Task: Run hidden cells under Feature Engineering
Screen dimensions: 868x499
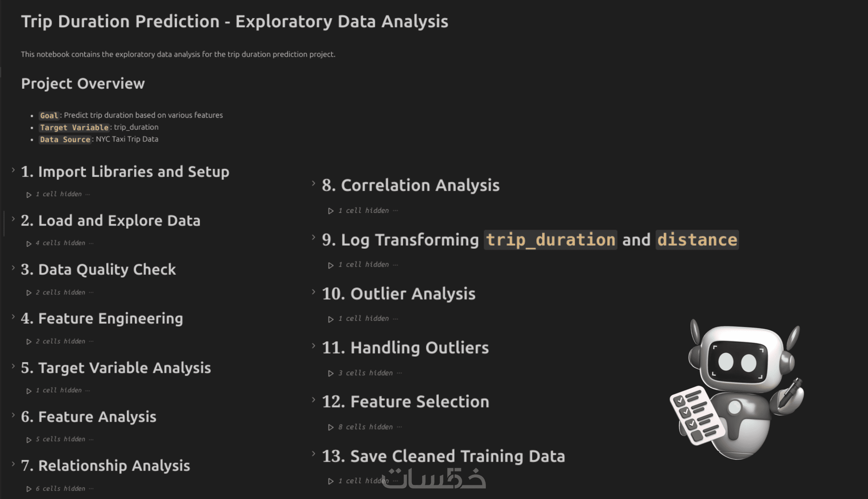Action: click(x=29, y=342)
